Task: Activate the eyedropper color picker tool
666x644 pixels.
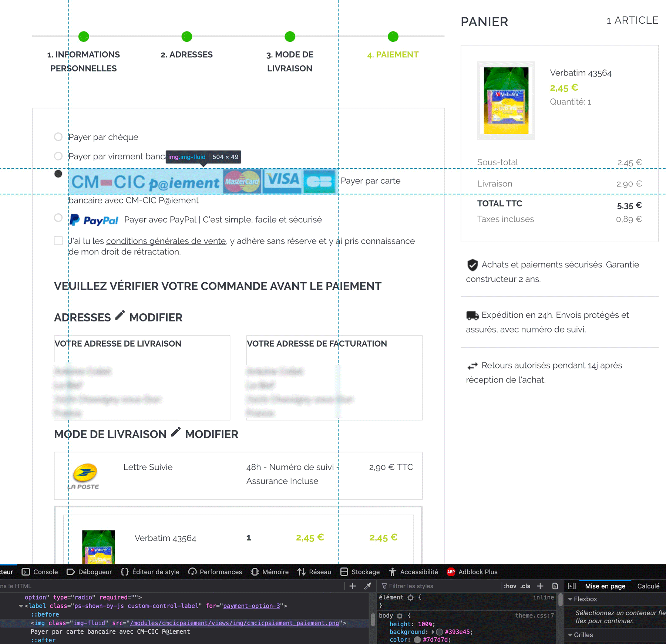Action: 367,586
